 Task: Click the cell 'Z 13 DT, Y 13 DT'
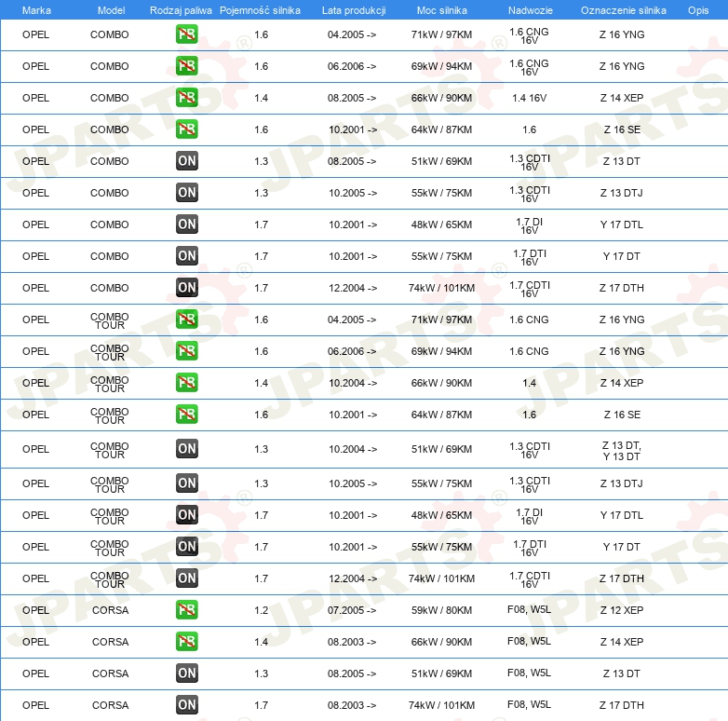pos(622,451)
